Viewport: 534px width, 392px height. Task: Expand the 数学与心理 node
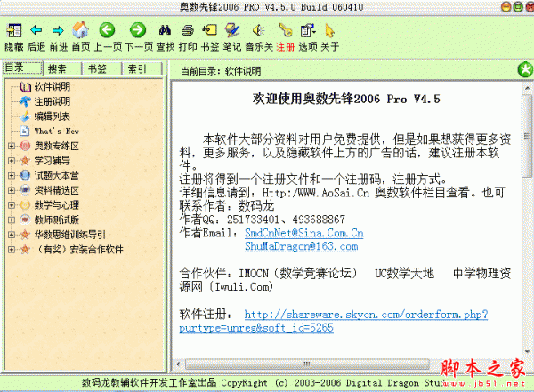(12, 205)
